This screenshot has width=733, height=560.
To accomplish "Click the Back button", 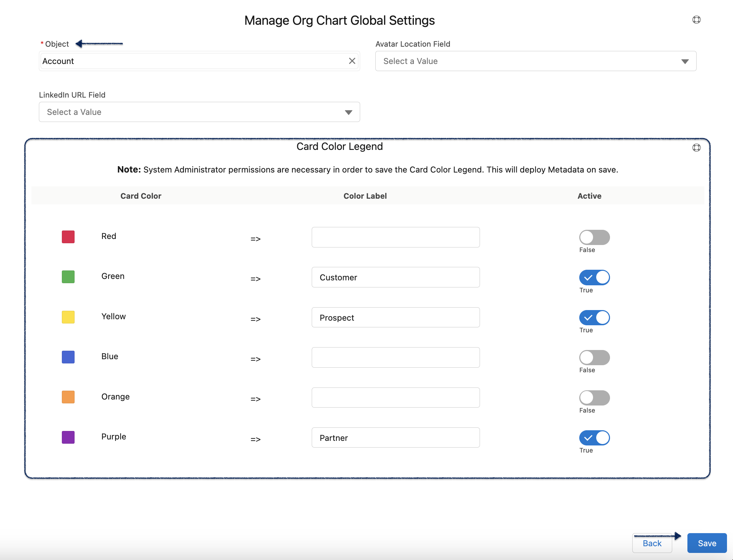I will (652, 543).
